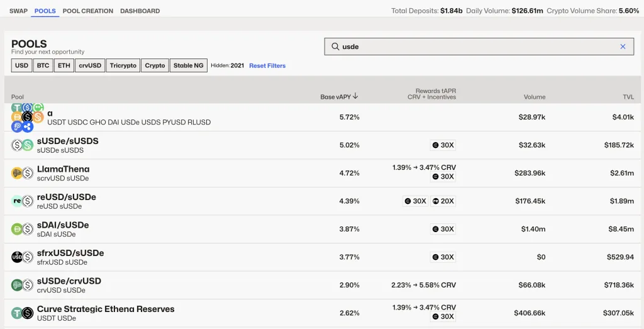Screen dimensions: 644x329
Task: Click the 2.23% → 5.58% CRV reward
Action: (x=424, y=284)
